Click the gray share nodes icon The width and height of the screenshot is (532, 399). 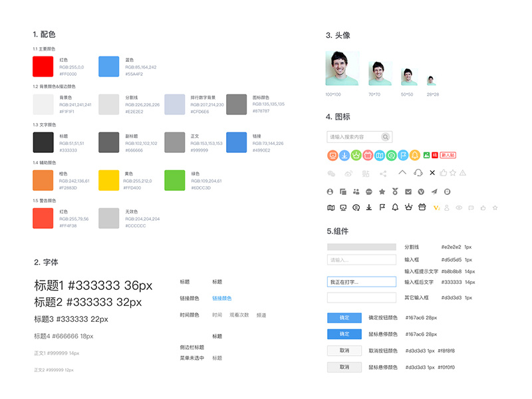[383, 174]
